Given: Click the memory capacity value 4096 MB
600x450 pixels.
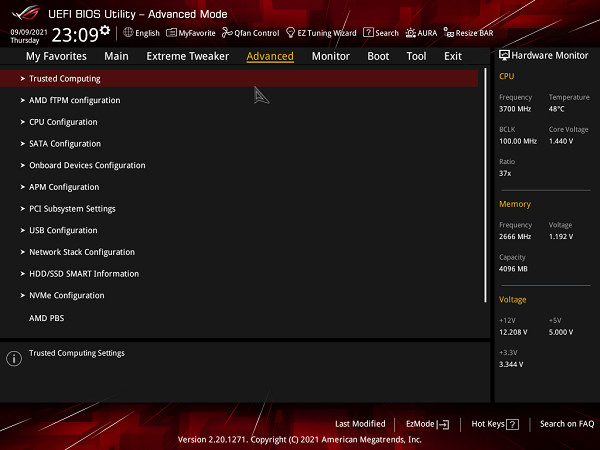Looking at the screenshot, I should 513,269.
